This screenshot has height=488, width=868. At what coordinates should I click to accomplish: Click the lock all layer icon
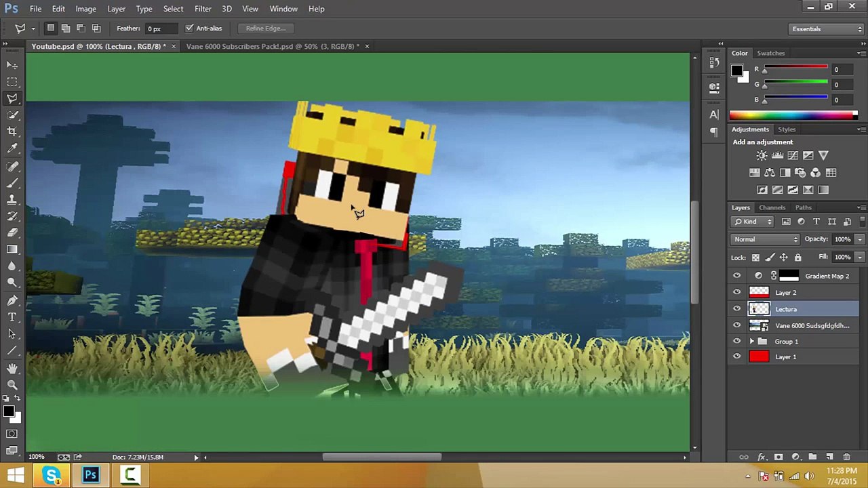pos(797,258)
